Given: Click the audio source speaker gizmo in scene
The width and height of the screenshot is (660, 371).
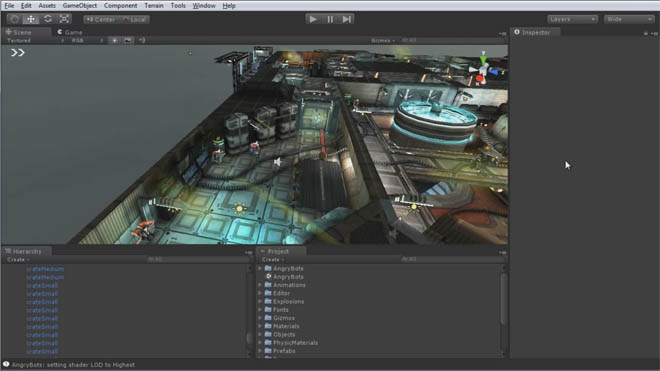Looking at the screenshot, I should [x=277, y=162].
